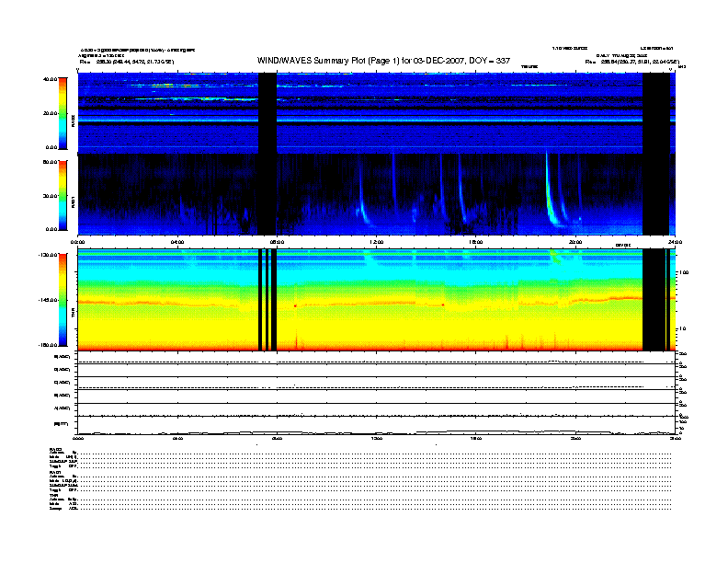This screenshot has width=728, height=563.
Task: Click the RAD2 spectrogram color scale bar
Action: (63, 113)
